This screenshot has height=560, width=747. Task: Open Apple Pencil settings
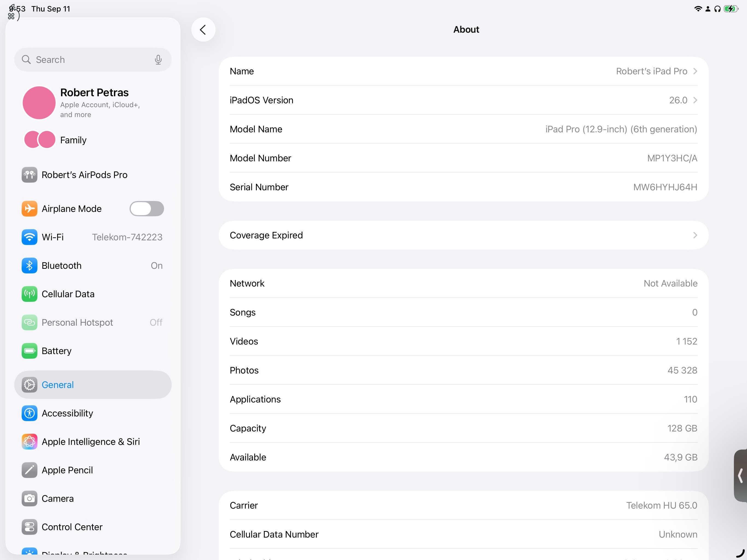coord(93,470)
